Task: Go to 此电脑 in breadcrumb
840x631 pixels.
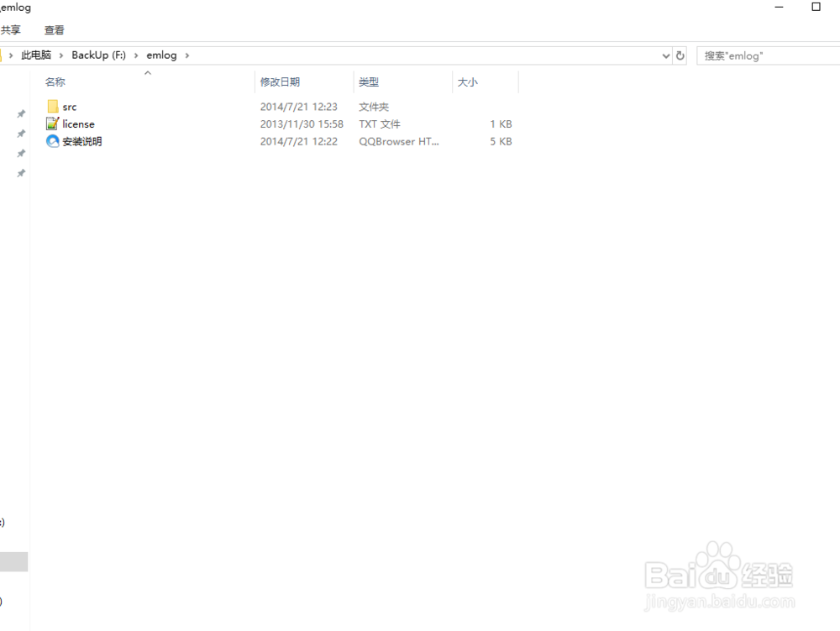Action: [x=36, y=55]
